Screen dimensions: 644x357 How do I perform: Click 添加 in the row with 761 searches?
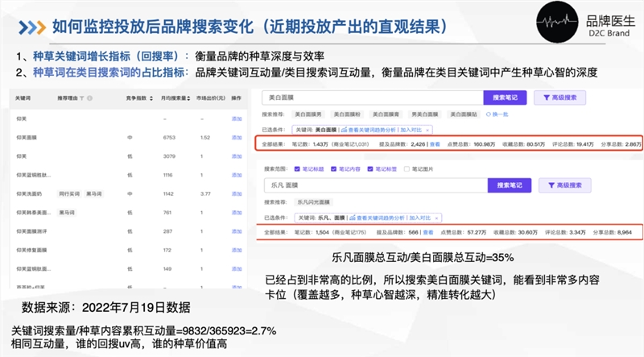pos(237,213)
